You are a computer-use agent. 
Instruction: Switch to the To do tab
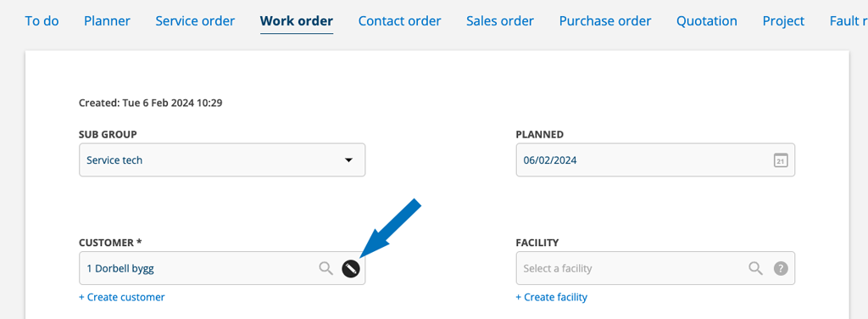coord(42,21)
